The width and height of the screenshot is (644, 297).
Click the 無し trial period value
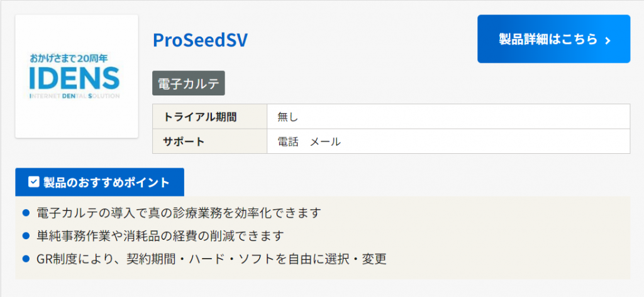287,116
